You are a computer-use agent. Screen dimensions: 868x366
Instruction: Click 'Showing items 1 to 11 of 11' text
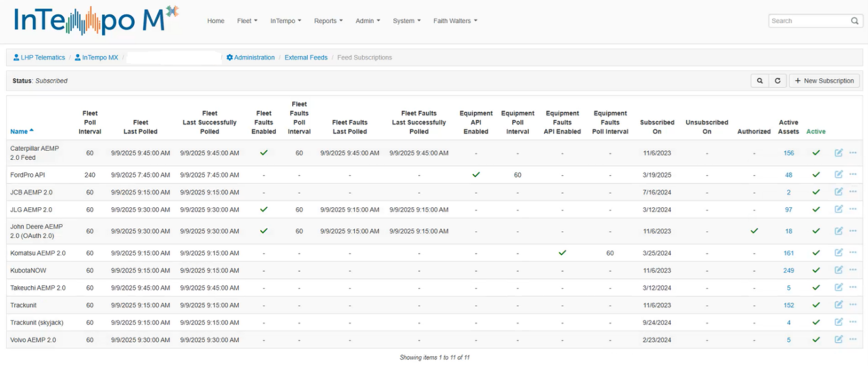[x=435, y=357]
